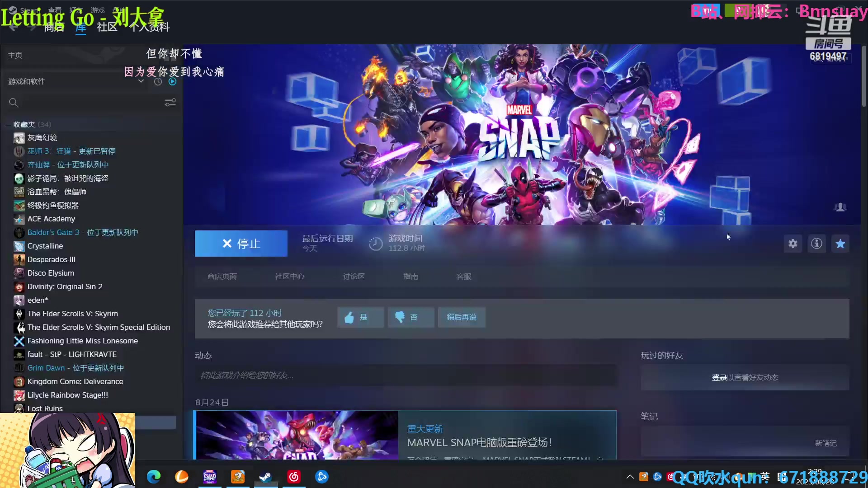The image size is (868, 488).
Task: Toggle the ready-to-play icon filter
Action: point(173,81)
